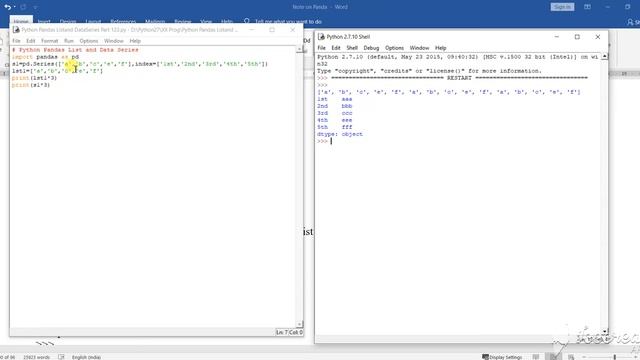Open Edit menu in Python Shell window
Viewport: 640px width, 360px height.
pos(336,48)
